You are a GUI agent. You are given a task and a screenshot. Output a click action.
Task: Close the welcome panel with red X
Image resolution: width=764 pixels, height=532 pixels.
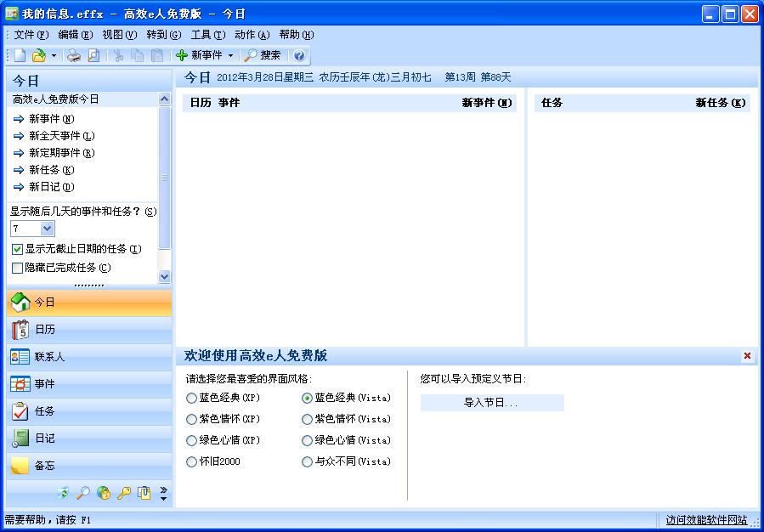747,356
